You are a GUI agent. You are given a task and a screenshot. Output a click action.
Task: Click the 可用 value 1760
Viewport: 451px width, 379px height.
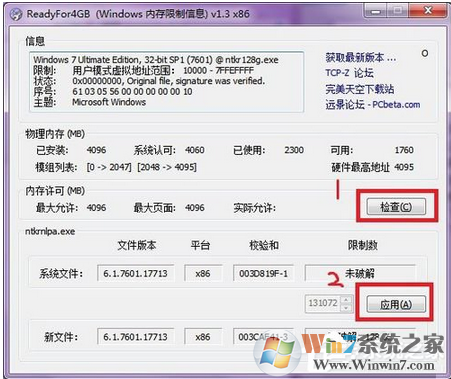[x=404, y=150]
